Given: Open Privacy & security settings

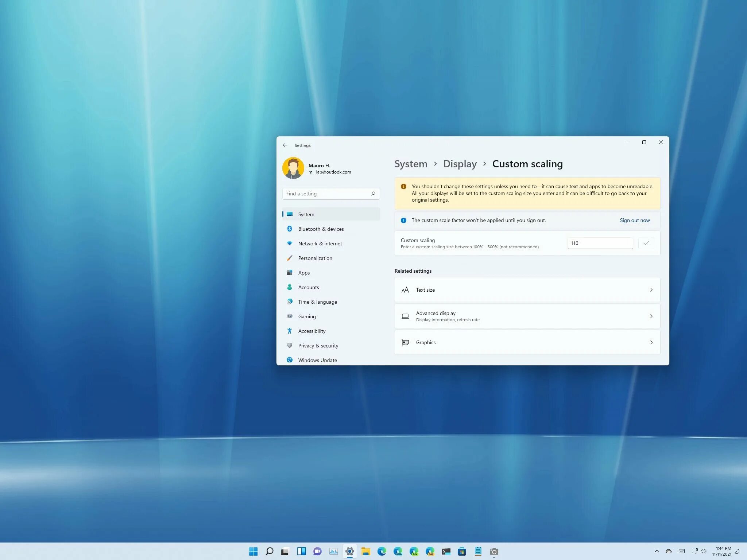Looking at the screenshot, I should click(318, 345).
